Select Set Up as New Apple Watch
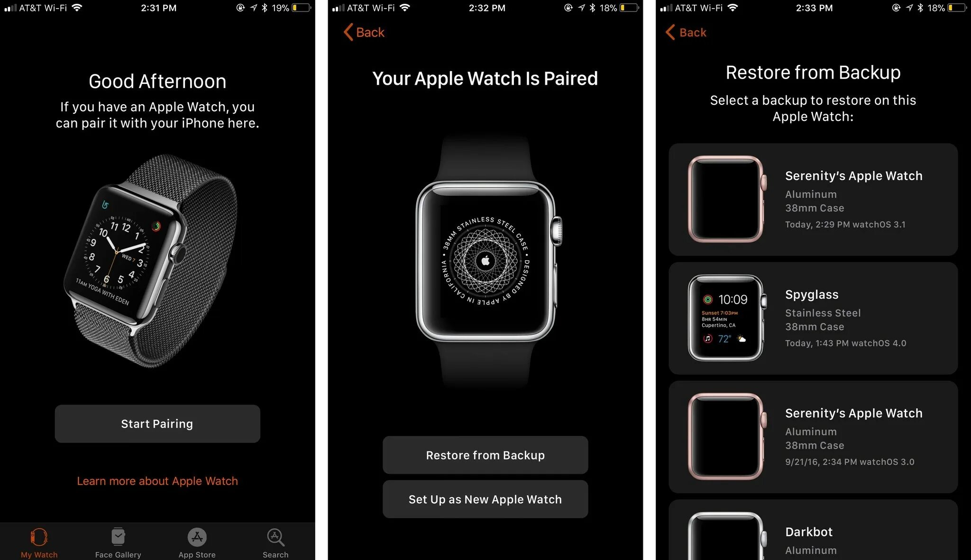The width and height of the screenshot is (971, 560). coord(484,499)
